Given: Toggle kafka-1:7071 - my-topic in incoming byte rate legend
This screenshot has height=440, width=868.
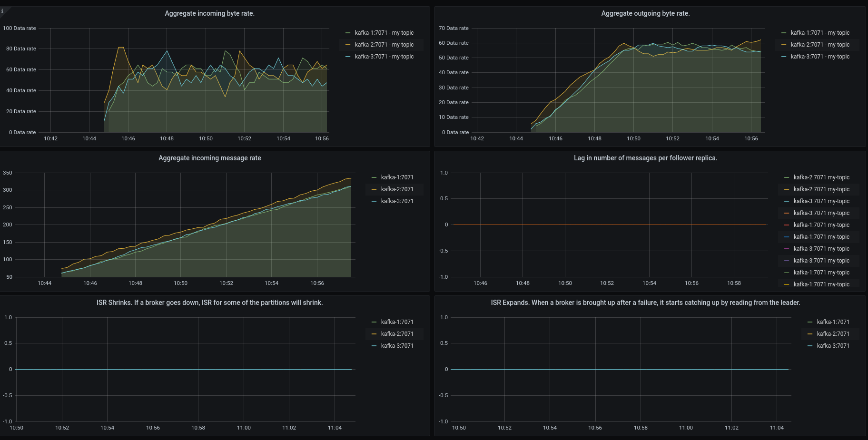Looking at the screenshot, I should [x=384, y=32].
